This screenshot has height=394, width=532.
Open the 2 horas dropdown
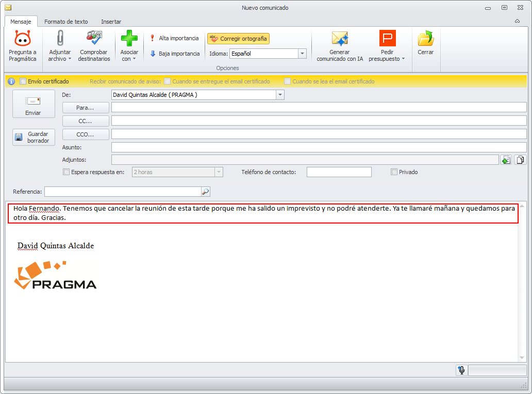219,172
